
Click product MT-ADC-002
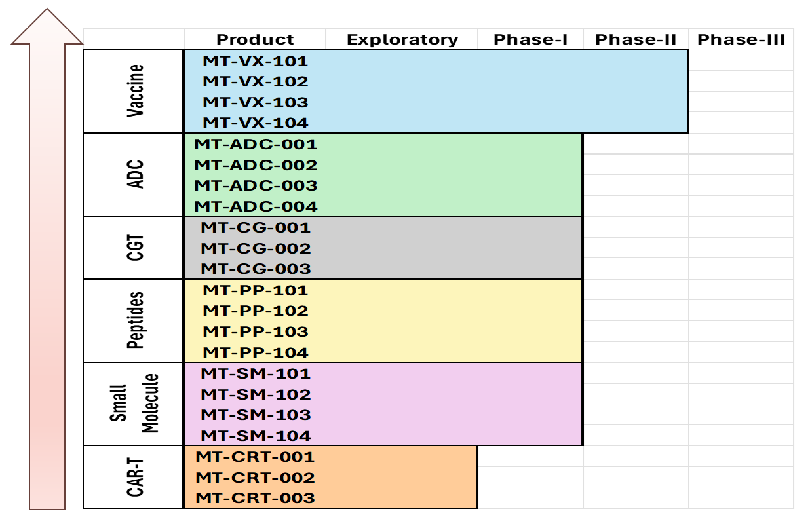click(x=256, y=165)
